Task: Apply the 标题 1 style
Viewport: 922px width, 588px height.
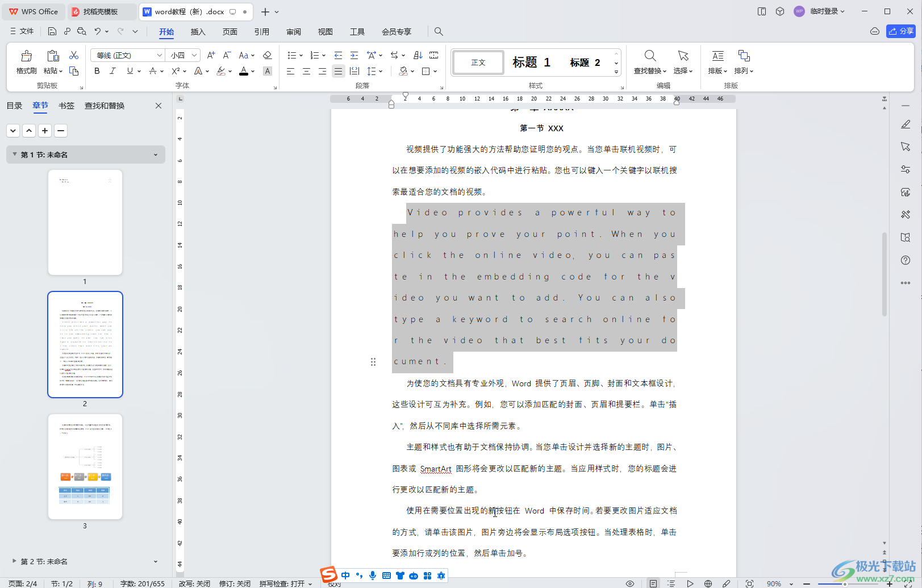Action: [x=531, y=62]
